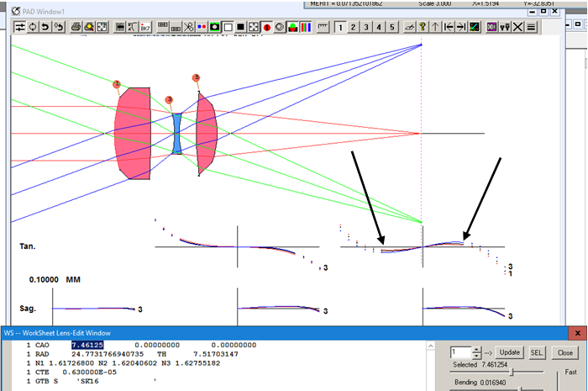This screenshot has height=391, width=588.
Task: Decrease surface number with down spinner arrow
Action: coord(476,356)
